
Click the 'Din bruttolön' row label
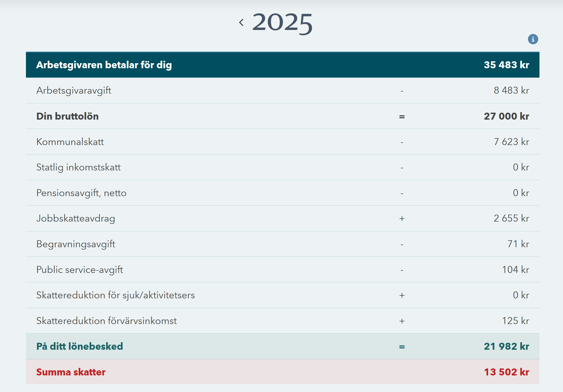67,116
